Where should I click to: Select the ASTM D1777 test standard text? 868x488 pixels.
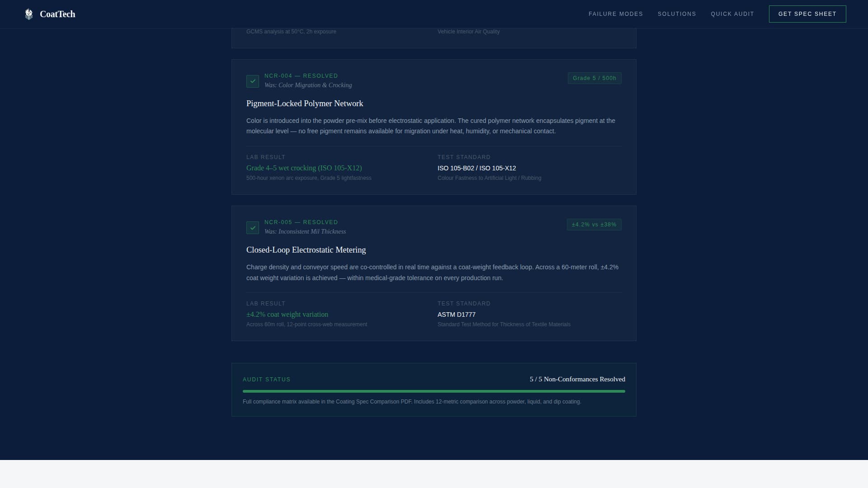pyautogui.click(x=456, y=314)
